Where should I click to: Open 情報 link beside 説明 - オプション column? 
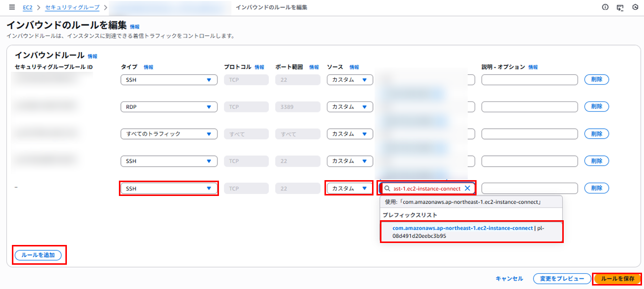coord(533,67)
